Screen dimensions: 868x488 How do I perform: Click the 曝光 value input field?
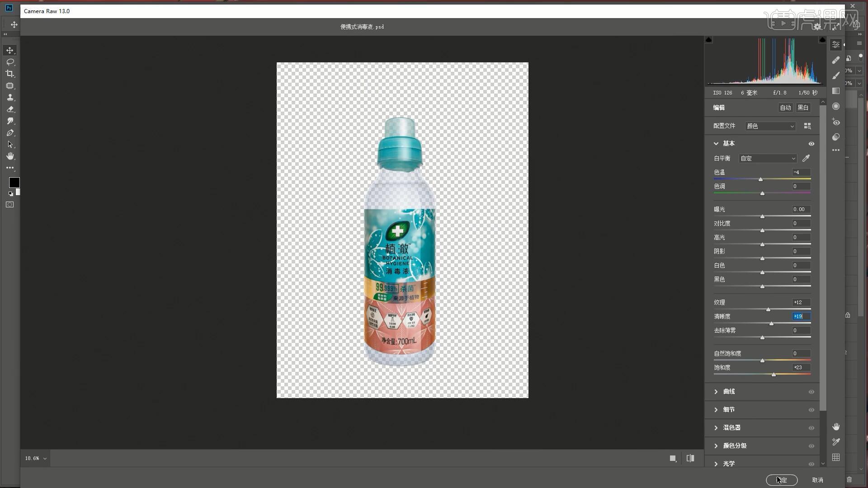click(x=800, y=209)
